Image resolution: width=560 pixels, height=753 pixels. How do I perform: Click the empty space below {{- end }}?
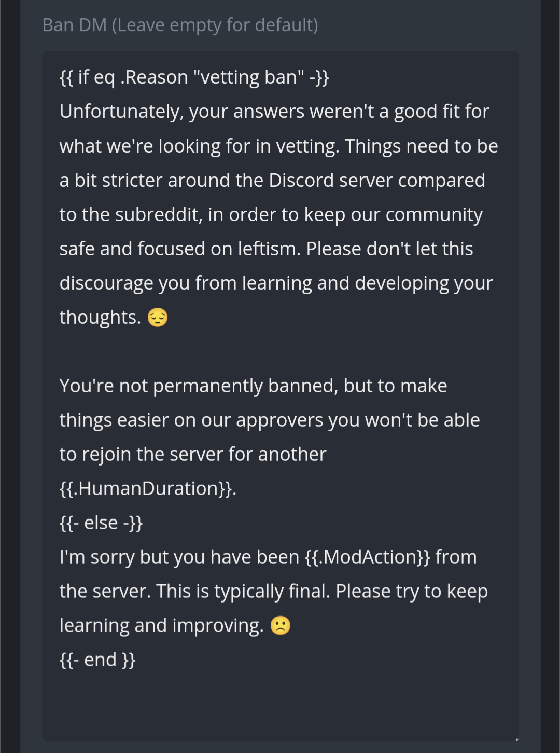280,701
